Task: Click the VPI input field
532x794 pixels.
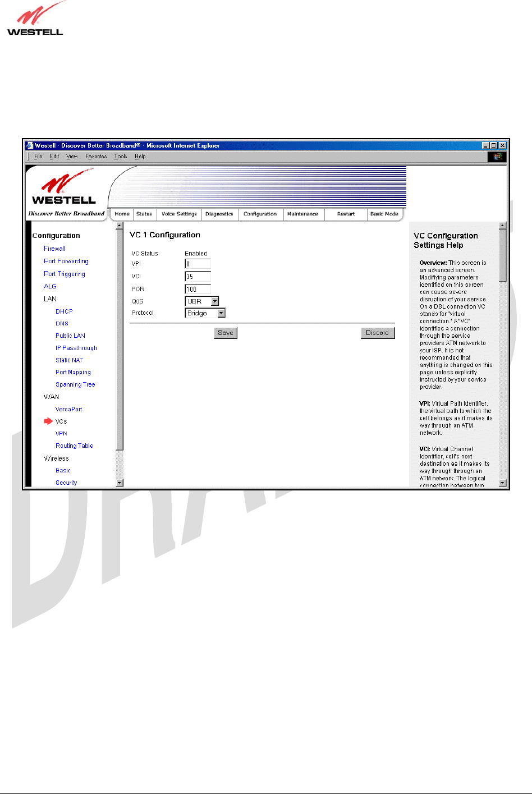Action: tap(198, 264)
